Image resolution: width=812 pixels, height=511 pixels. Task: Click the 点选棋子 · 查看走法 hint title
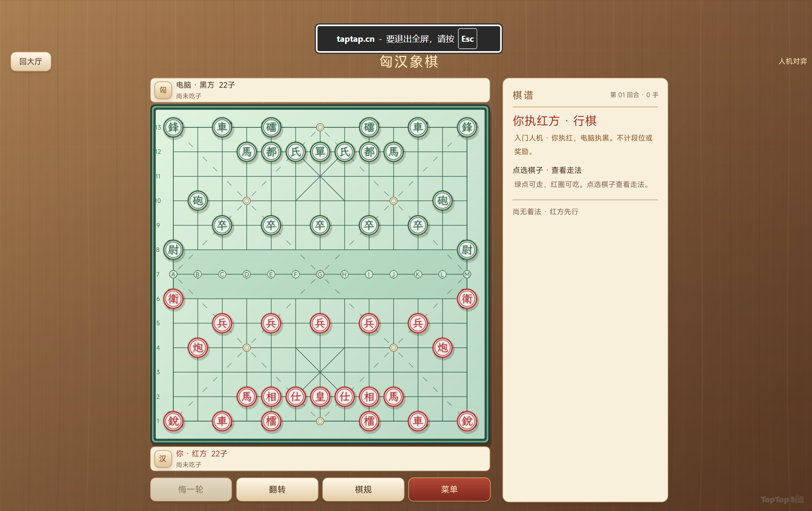[547, 170]
